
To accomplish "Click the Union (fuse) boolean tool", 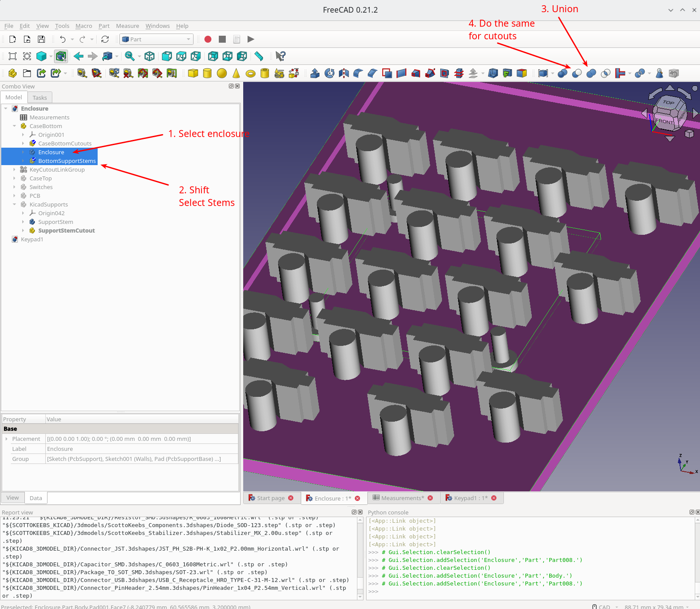I will click(591, 74).
